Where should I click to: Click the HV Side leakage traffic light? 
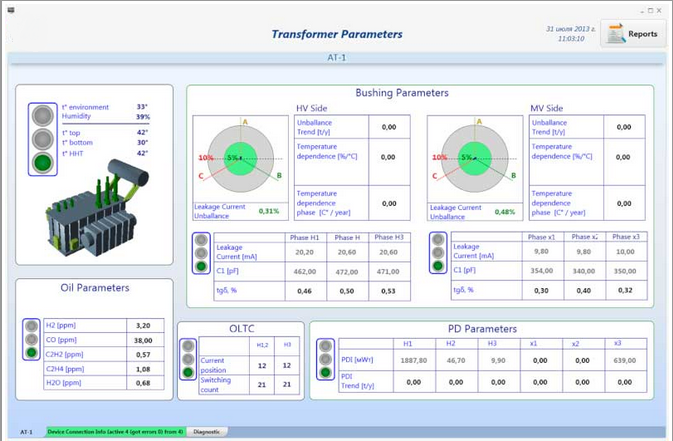pyautogui.click(x=201, y=253)
